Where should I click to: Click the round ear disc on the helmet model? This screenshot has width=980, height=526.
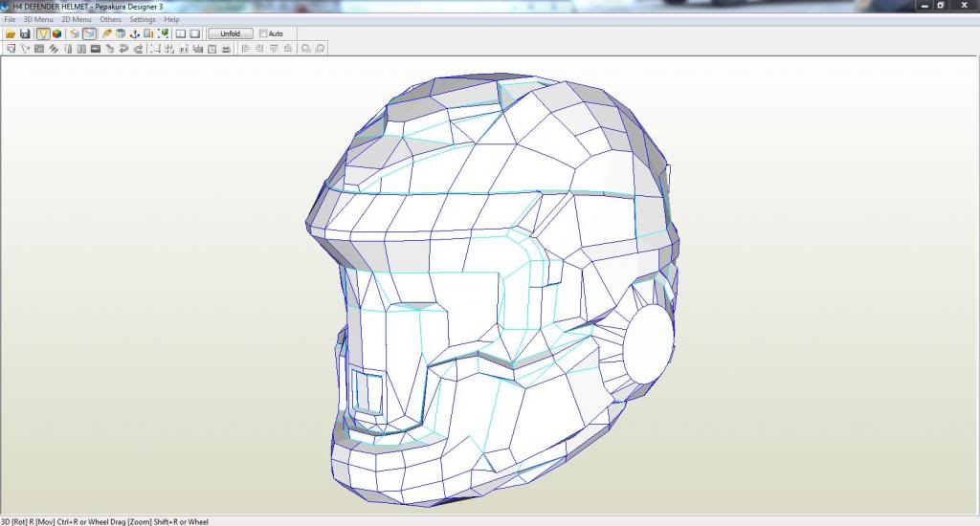(x=649, y=343)
